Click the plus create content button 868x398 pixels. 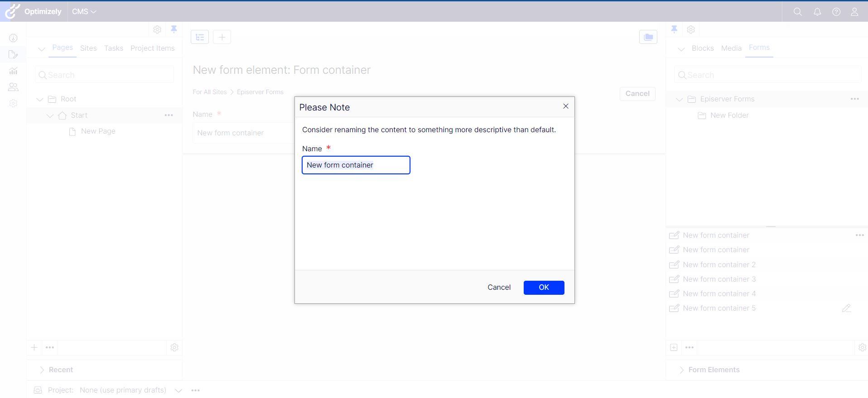pos(222,37)
